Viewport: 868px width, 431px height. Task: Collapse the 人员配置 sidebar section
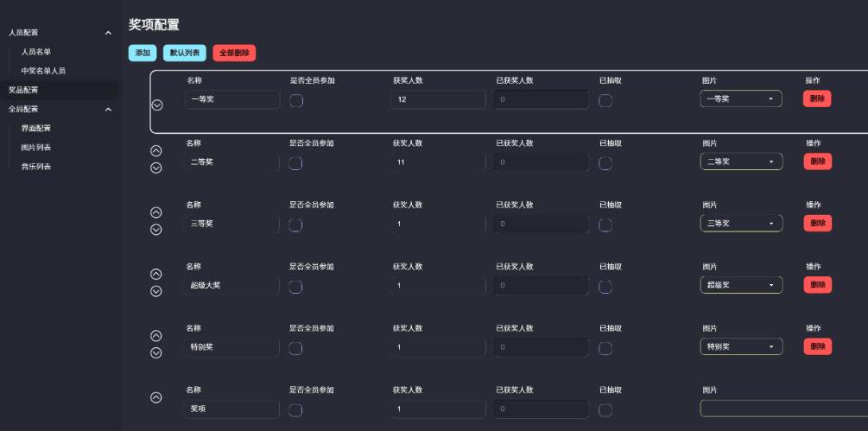tap(108, 33)
